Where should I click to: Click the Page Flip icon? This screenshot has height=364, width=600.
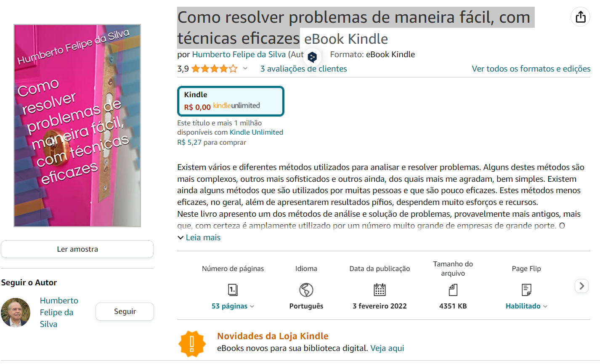coord(526,290)
